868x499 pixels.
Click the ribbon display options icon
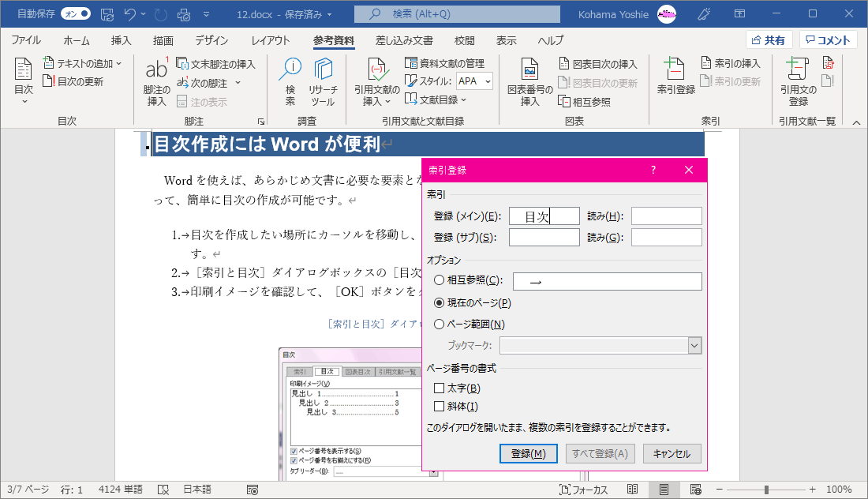point(739,14)
